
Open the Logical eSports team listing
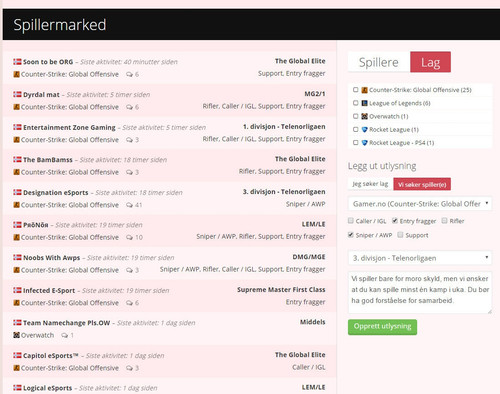(47, 388)
